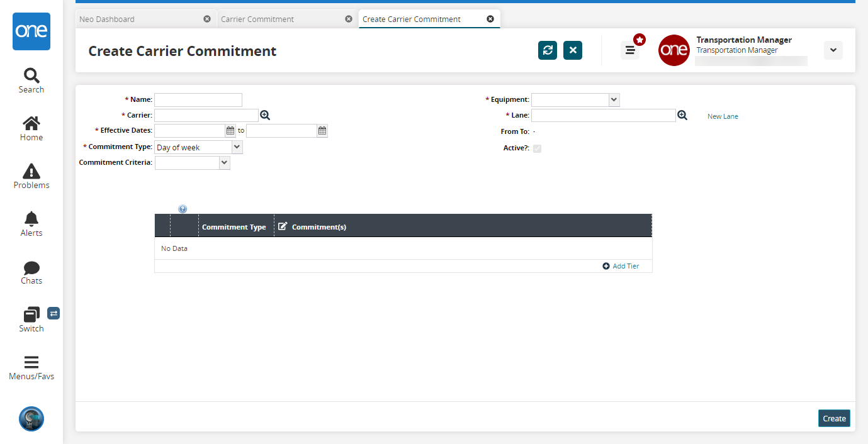Screen dimensions: 868x444
Task: Click into the Name input field
Action: (198, 100)
